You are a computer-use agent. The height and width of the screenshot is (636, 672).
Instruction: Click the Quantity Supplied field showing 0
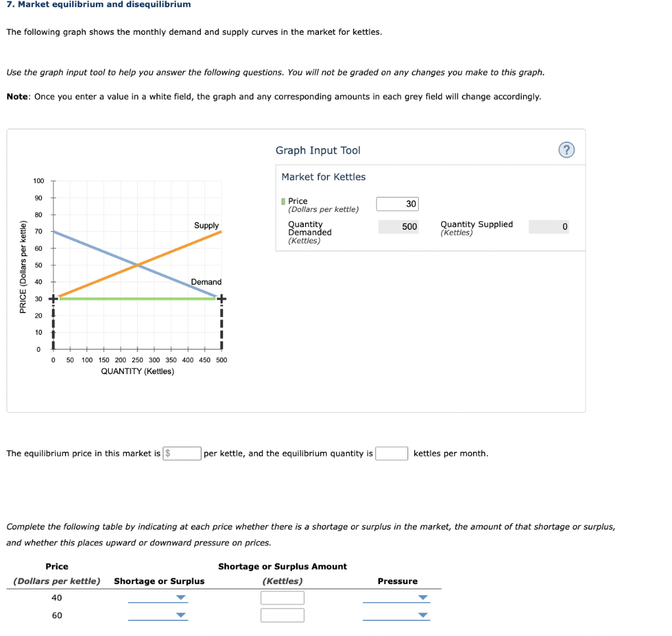tap(549, 226)
